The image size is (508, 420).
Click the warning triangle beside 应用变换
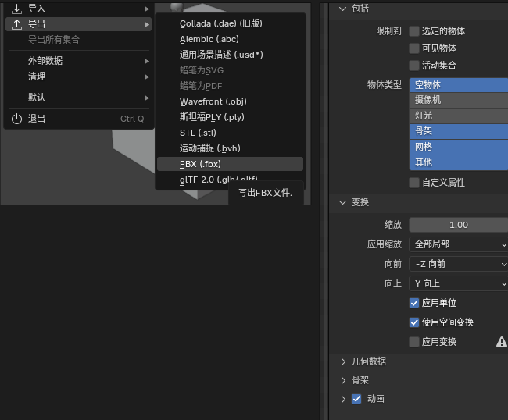[x=502, y=342]
